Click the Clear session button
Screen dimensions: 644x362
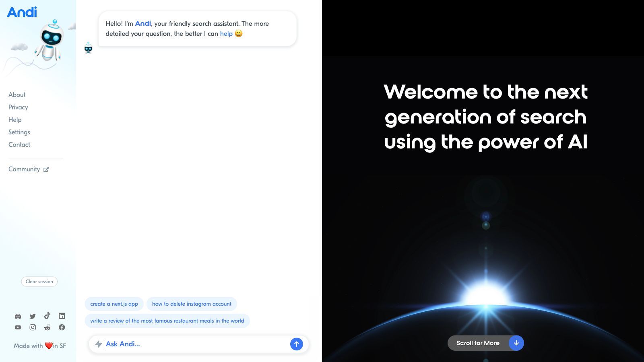point(39,282)
